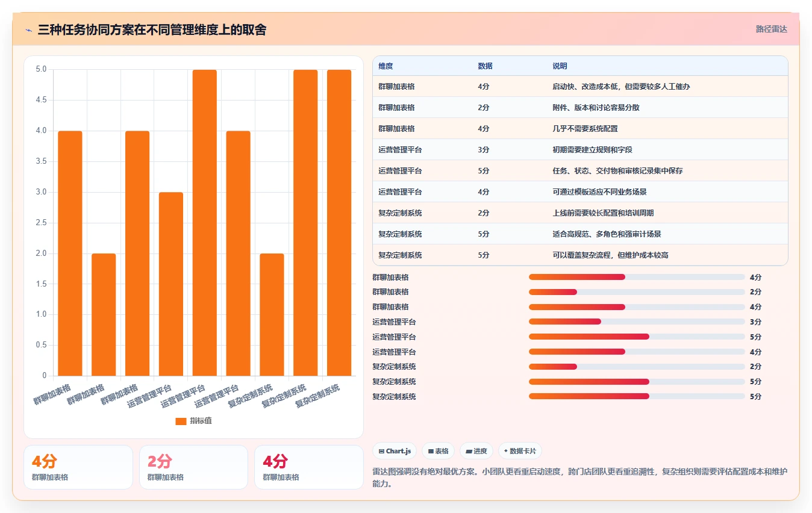Image resolution: width=812 pixels, height=513 pixels.
Task: Click the 说明 column header
Action: pyautogui.click(x=560, y=66)
